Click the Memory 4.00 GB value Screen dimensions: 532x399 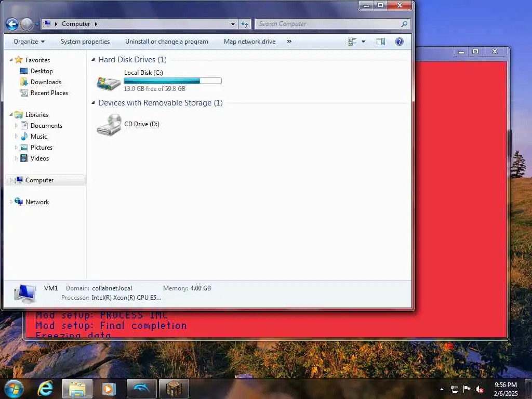coord(201,288)
